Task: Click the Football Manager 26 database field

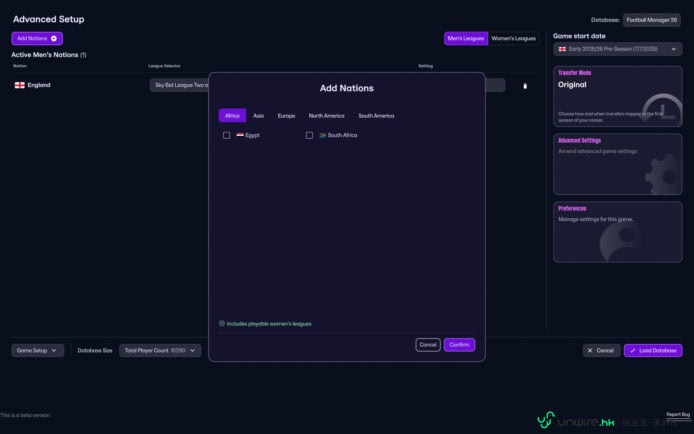Action: pos(652,20)
